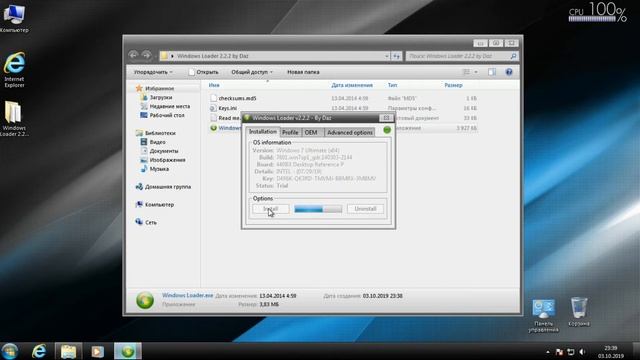Open the taskbar clock and date
This screenshot has width=640, height=360.
[611, 352]
